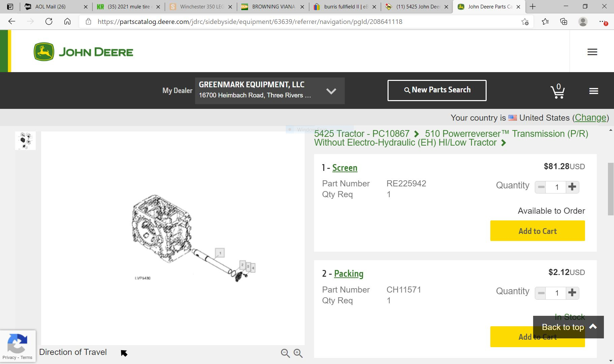The height and width of the screenshot is (364, 614).
Task: Click the transmission housing diagram image
Action: 162,229
